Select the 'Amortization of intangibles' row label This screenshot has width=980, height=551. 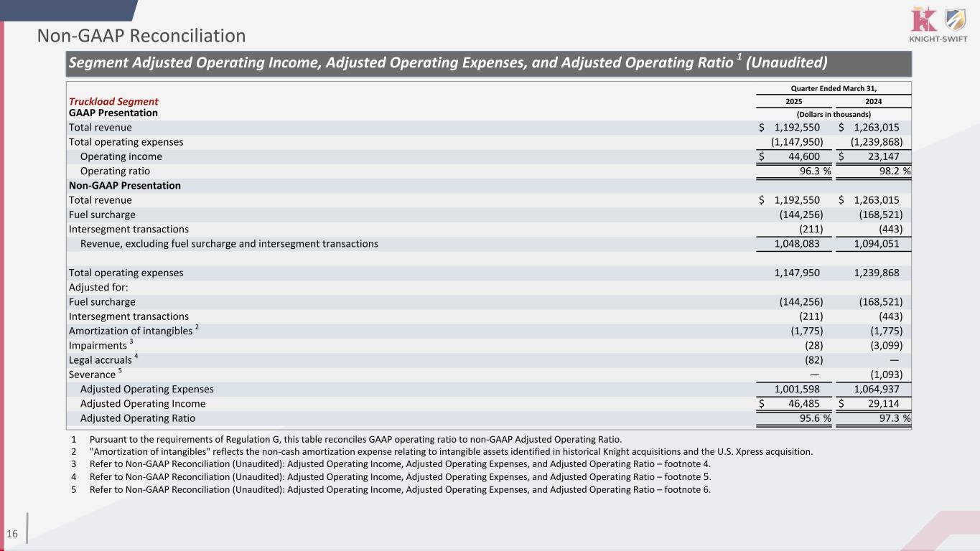coord(131,331)
